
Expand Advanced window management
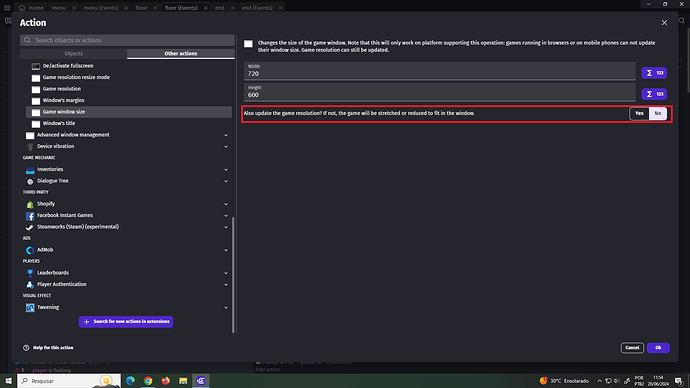[x=226, y=135]
